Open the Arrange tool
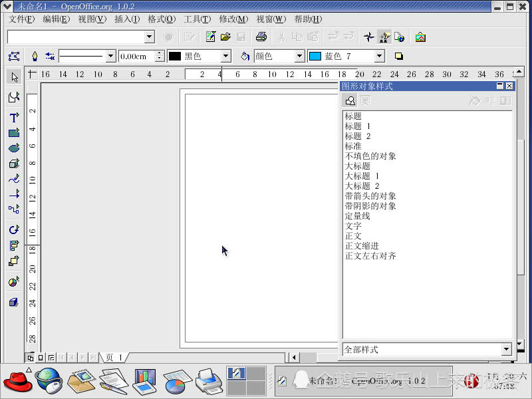The width and height of the screenshot is (532, 399). point(14,261)
